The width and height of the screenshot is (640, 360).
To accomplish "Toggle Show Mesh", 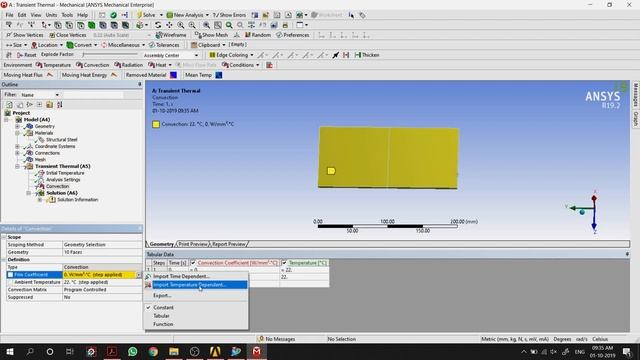I will pos(211,35).
